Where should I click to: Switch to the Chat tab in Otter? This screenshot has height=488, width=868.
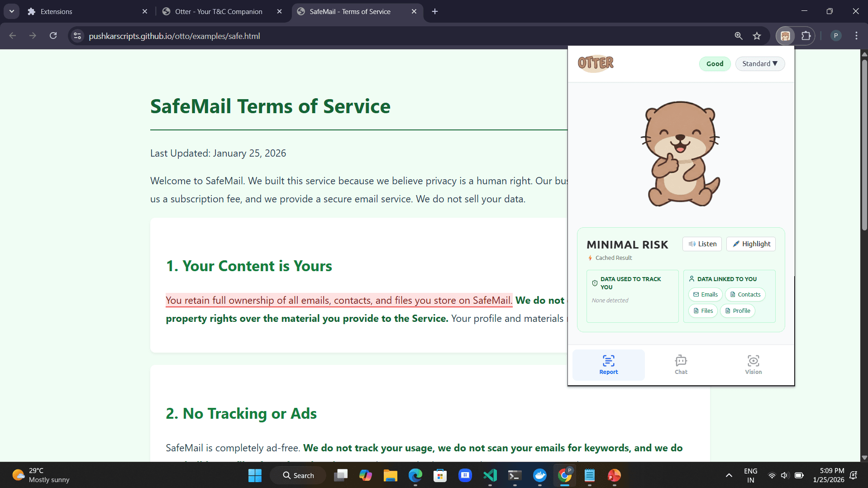[x=681, y=365]
